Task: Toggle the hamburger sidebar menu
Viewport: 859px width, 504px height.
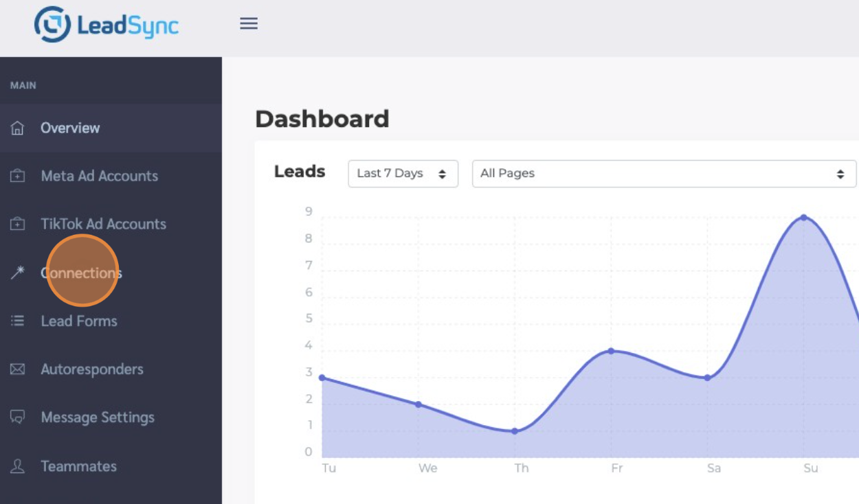Action: 248,23
